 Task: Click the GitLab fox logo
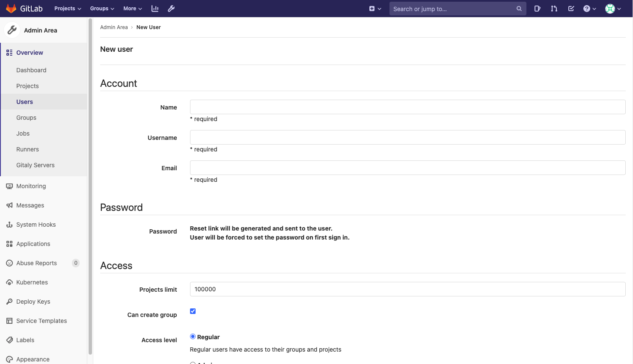[x=11, y=9]
